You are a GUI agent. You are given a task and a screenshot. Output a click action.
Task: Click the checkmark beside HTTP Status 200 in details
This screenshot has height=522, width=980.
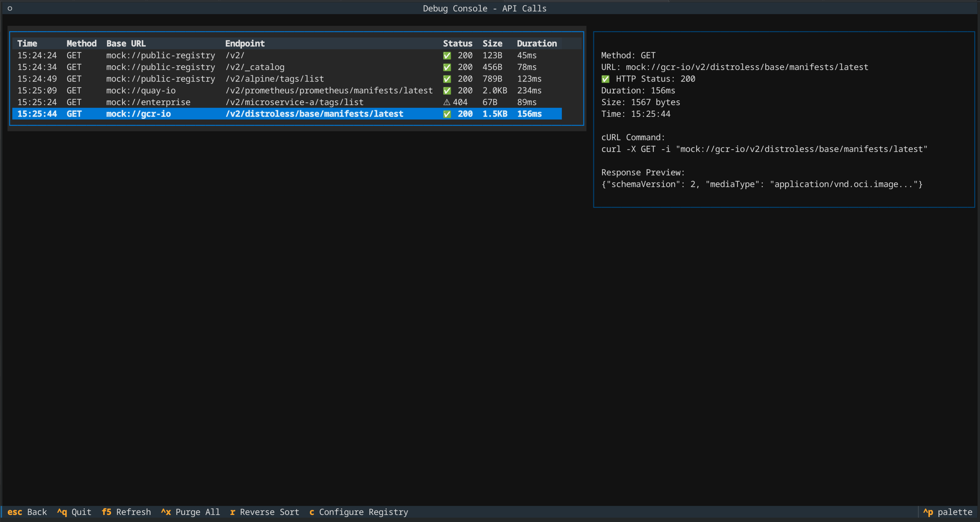pyautogui.click(x=606, y=79)
